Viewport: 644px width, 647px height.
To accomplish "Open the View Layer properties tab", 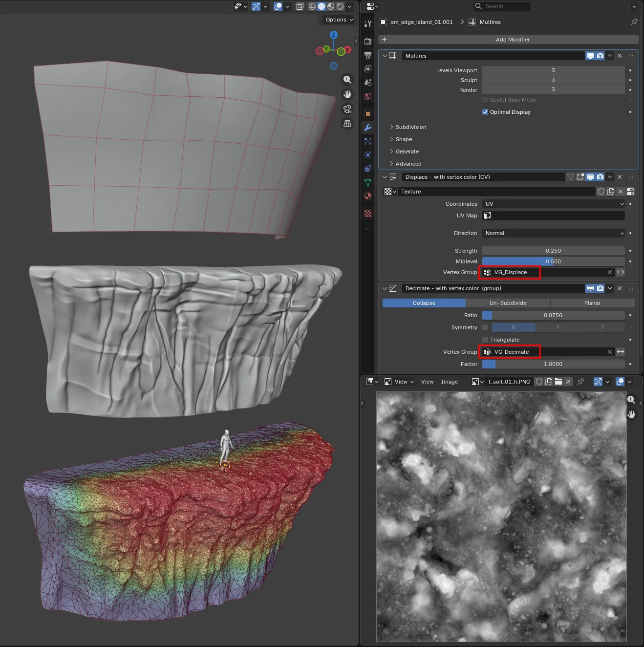I will pyautogui.click(x=368, y=69).
